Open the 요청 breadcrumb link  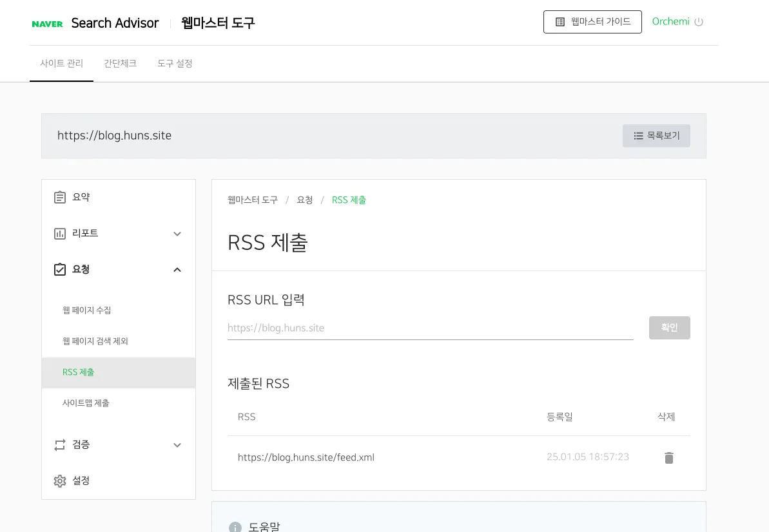point(304,200)
